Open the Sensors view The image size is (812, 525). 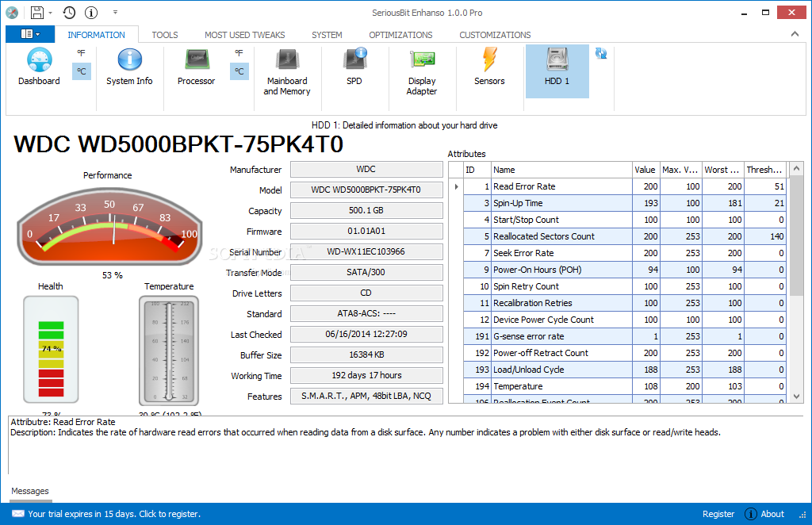(x=489, y=67)
